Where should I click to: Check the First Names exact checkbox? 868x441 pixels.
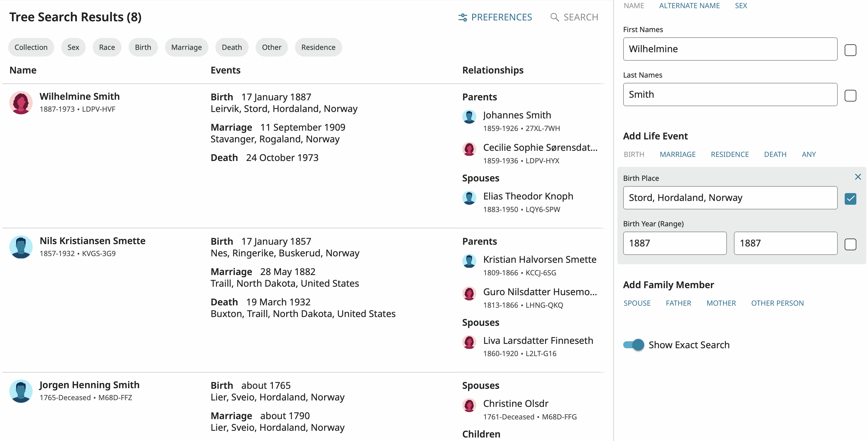coord(850,50)
